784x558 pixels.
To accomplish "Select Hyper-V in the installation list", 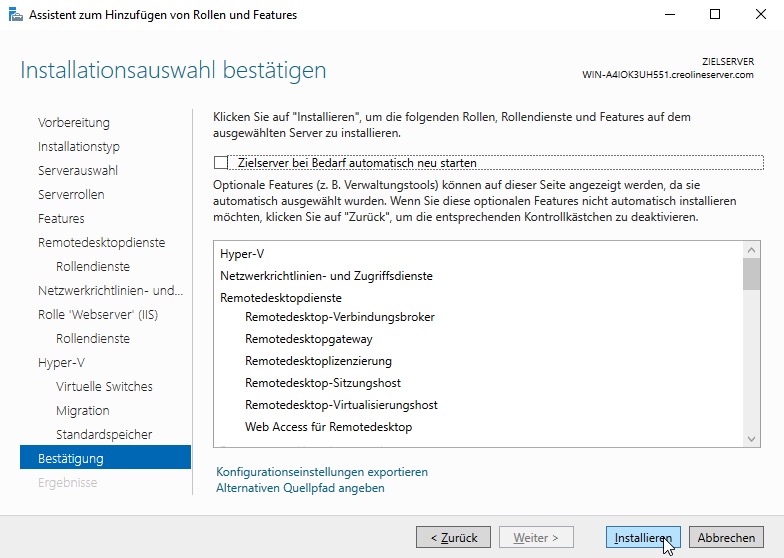I will pos(242,254).
